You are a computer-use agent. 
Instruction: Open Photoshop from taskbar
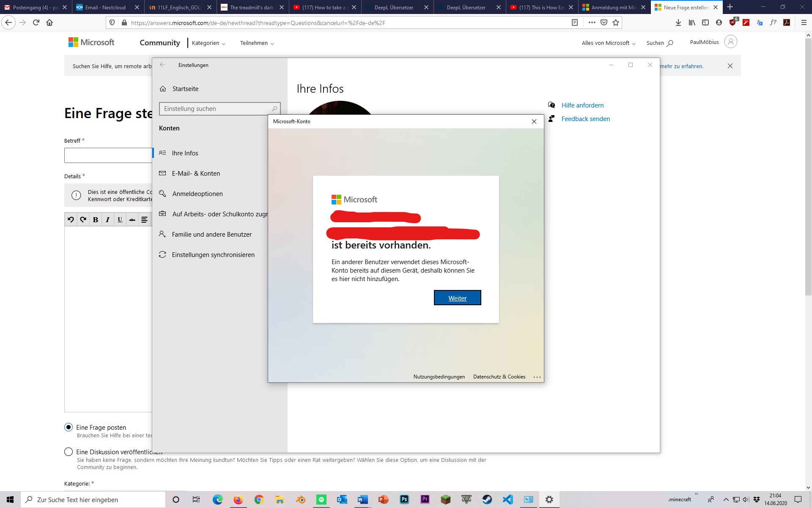[404, 500]
